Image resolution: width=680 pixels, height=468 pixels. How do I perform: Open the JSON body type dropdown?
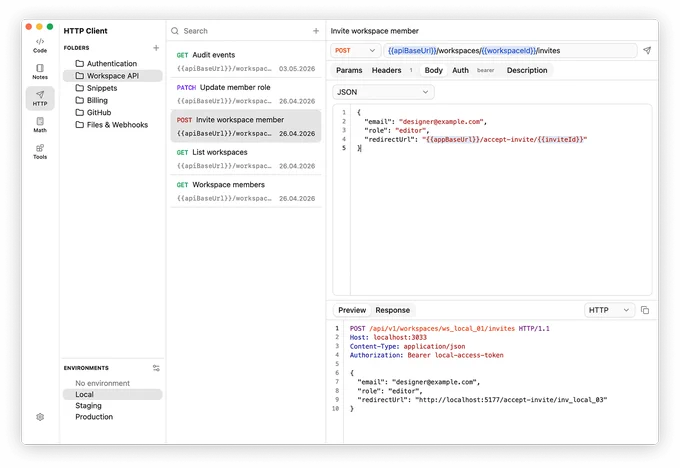point(383,92)
